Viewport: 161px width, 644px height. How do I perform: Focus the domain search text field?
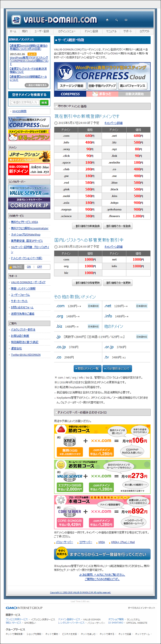point(25,103)
